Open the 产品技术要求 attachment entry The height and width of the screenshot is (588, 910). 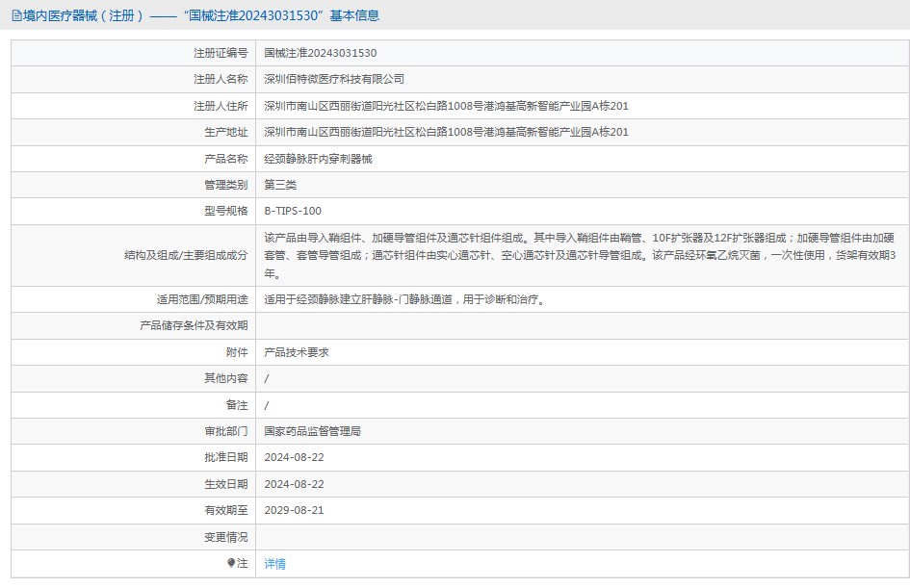tap(297, 352)
